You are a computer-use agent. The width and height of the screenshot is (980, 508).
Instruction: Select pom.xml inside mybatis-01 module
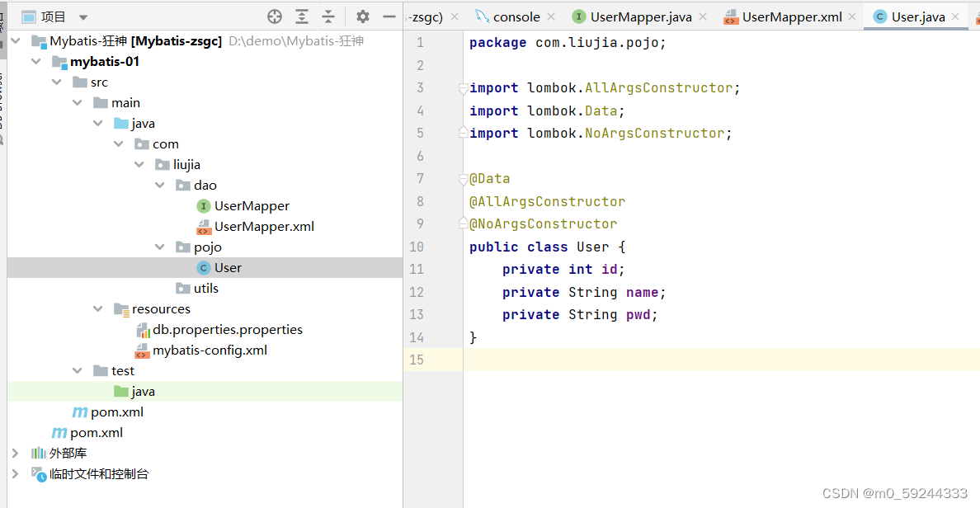click(x=117, y=412)
